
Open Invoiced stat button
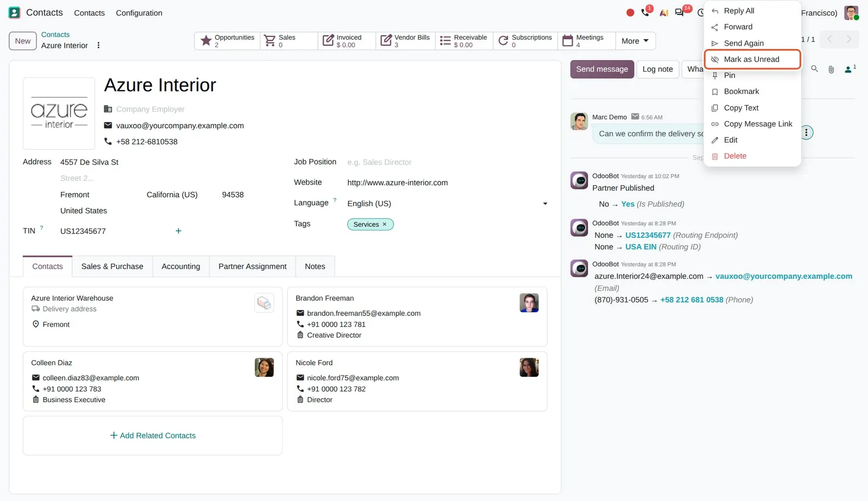[x=347, y=41]
